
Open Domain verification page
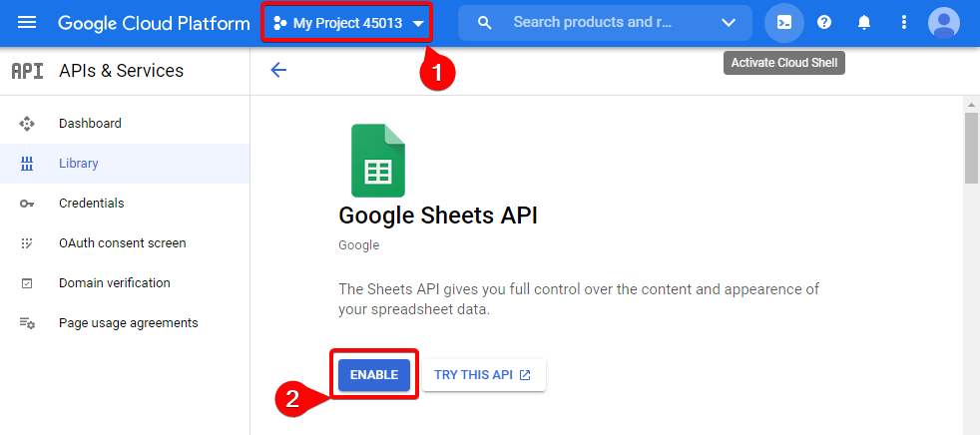click(x=114, y=283)
